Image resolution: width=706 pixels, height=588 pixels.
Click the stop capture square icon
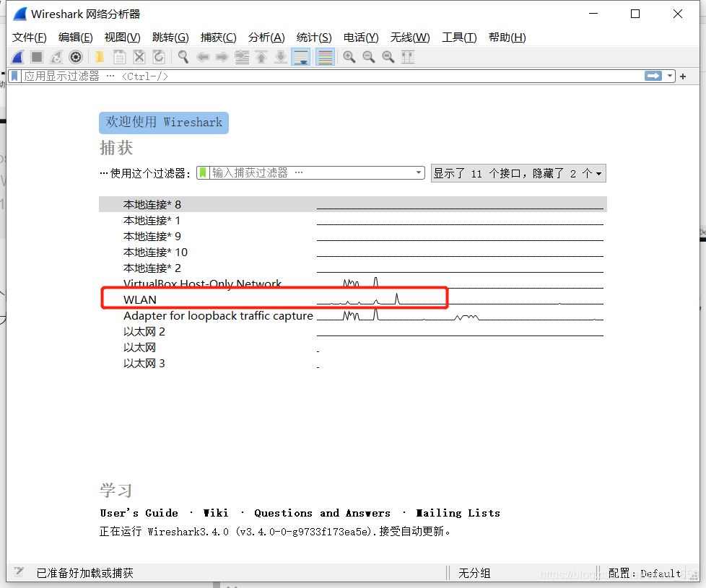pos(37,57)
